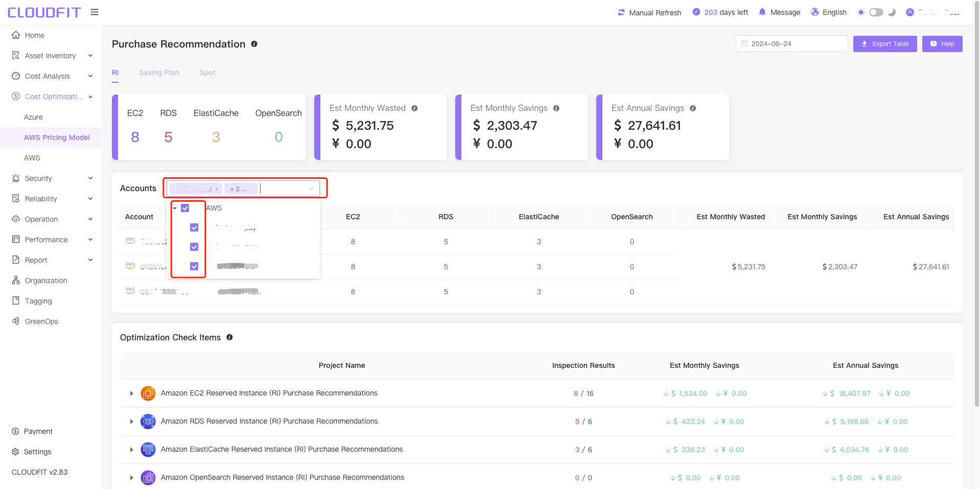Click the Export Table button

885,44
